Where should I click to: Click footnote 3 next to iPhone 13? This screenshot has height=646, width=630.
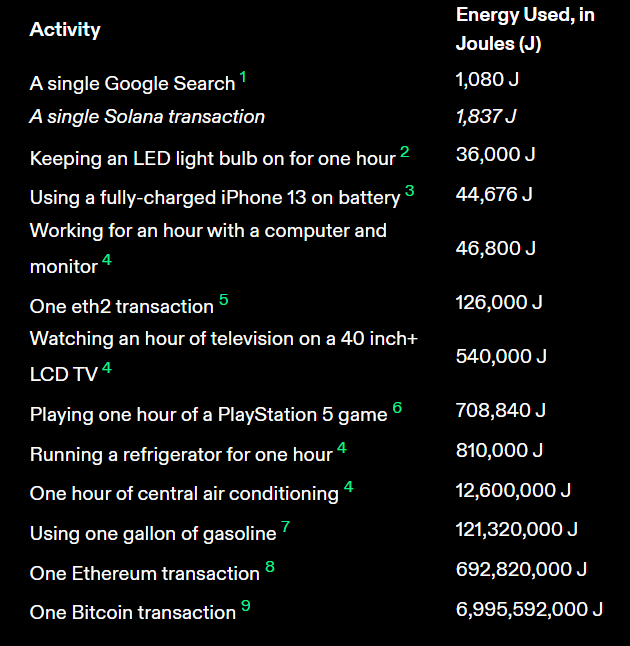(409, 190)
